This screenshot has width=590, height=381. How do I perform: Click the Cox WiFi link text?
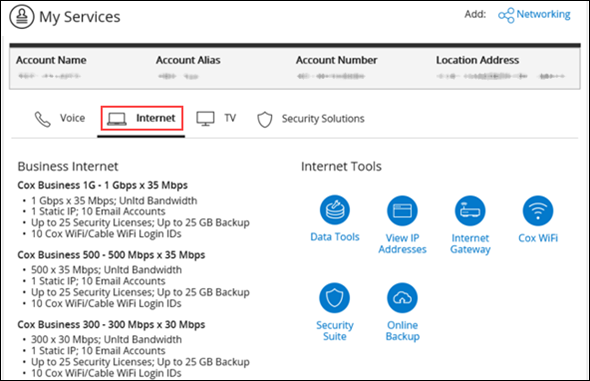[538, 238]
